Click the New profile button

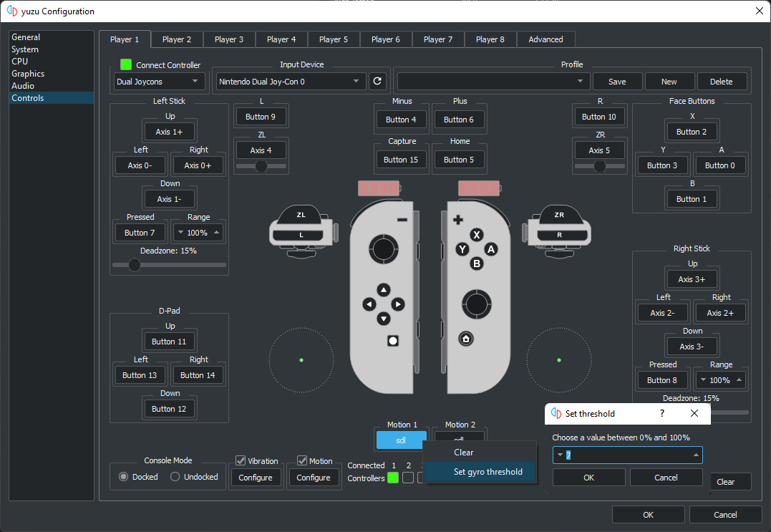[669, 82]
